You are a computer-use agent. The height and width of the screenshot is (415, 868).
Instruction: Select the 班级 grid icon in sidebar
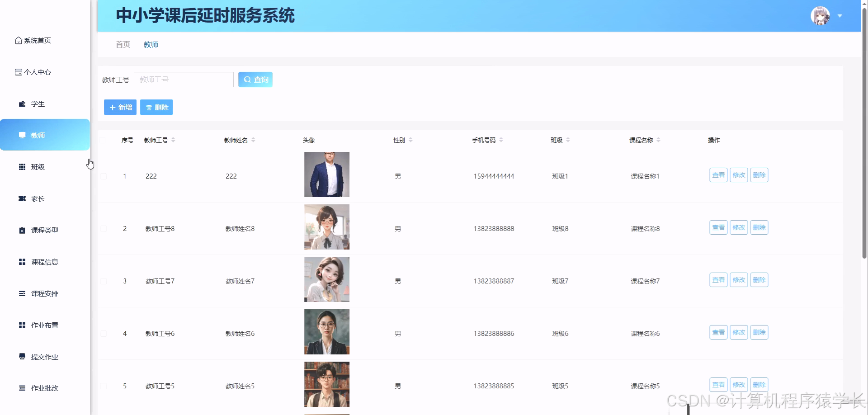click(x=22, y=167)
